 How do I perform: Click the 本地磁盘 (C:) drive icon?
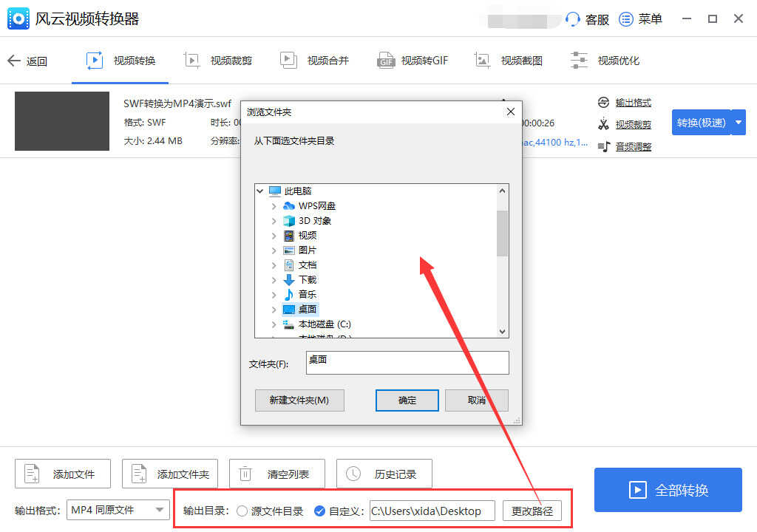(x=289, y=324)
